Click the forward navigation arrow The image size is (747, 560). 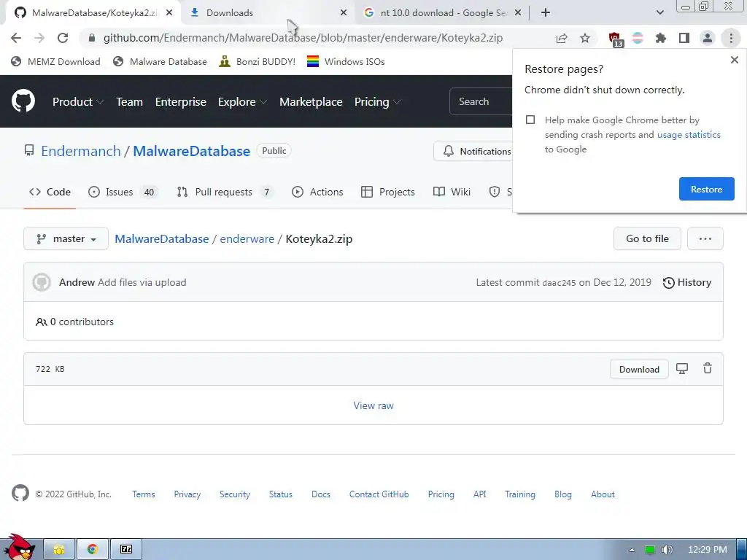(x=39, y=38)
